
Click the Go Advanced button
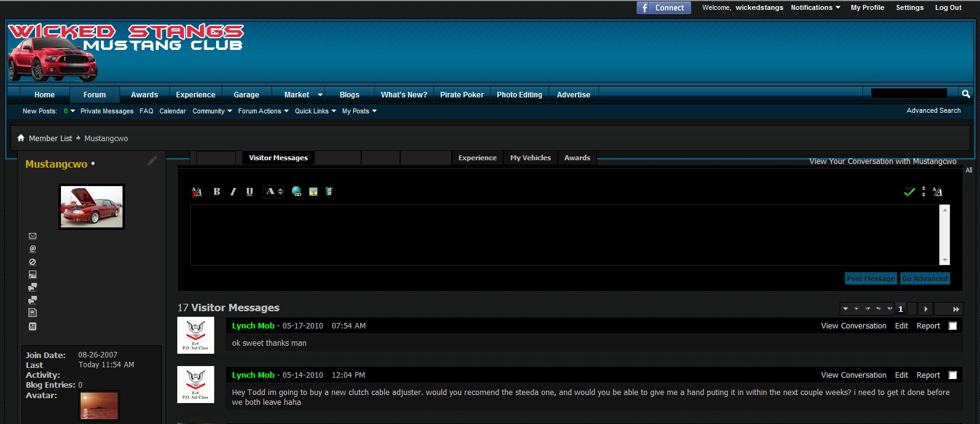click(925, 279)
